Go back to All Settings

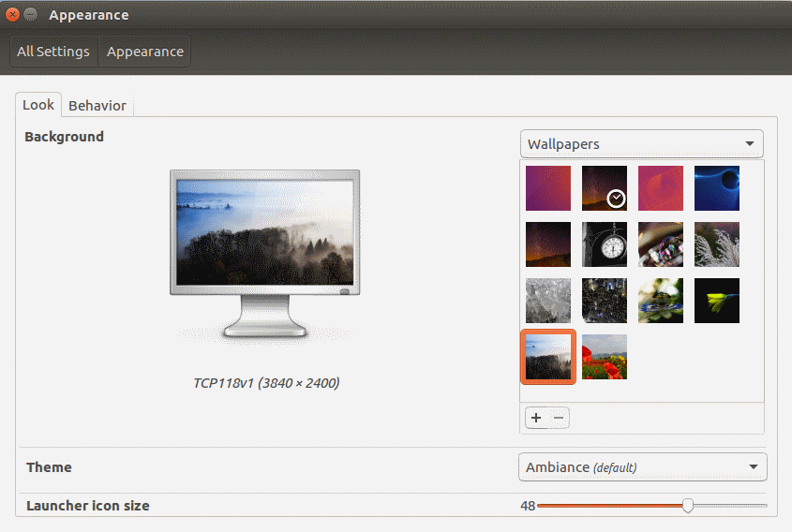pos(53,52)
